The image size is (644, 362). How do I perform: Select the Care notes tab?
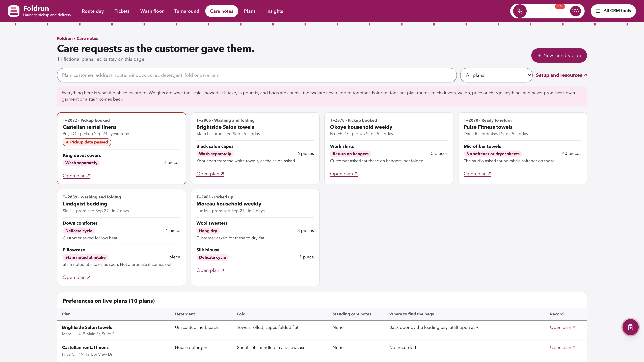pyautogui.click(x=222, y=11)
